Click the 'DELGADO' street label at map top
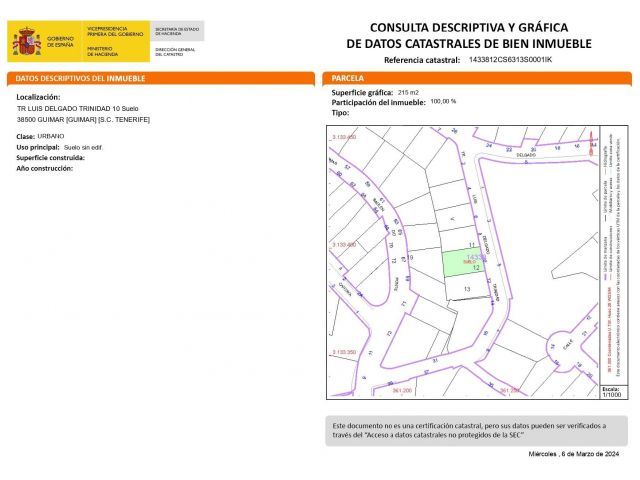The height and width of the screenshot is (480, 640). (x=526, y=155)
